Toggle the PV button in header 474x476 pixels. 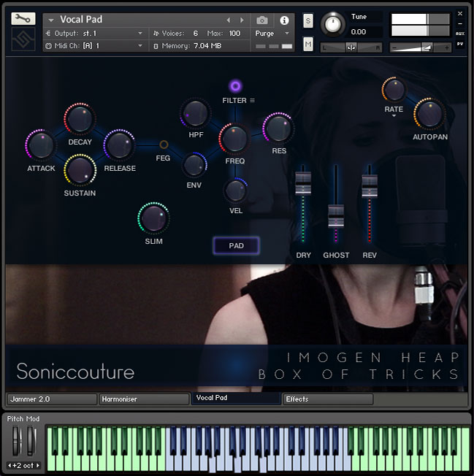click(460, 44)
